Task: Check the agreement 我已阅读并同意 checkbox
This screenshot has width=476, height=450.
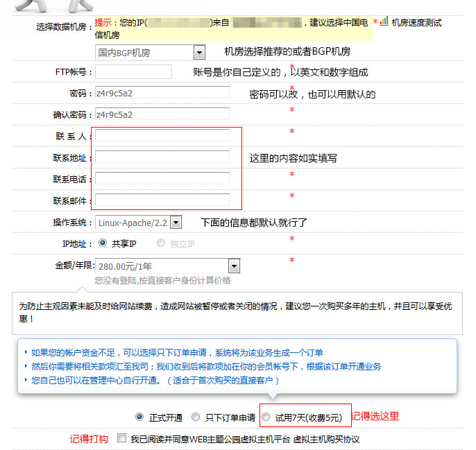Action: tap(121, 439)
